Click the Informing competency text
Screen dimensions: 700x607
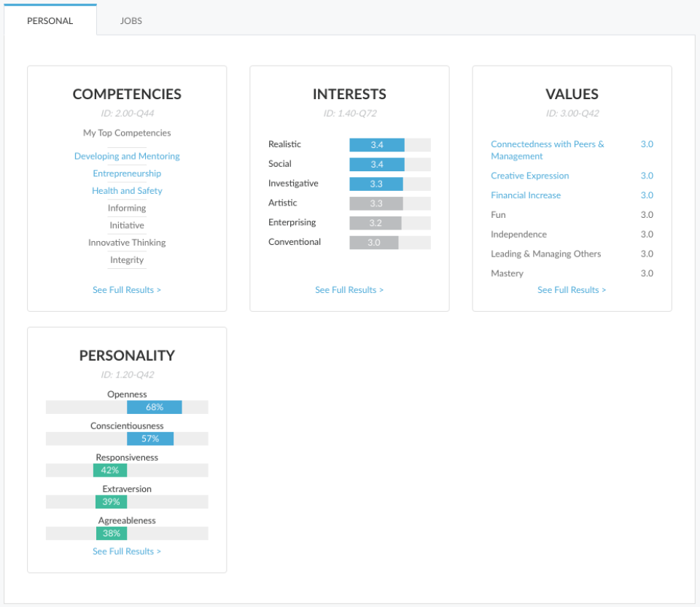pos(127,208)
